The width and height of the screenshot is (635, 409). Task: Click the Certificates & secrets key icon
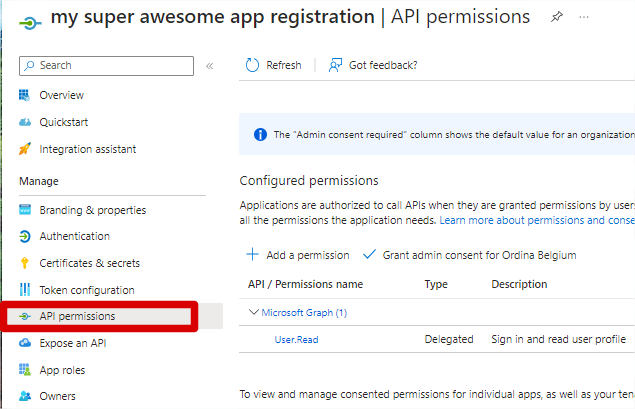25,263
